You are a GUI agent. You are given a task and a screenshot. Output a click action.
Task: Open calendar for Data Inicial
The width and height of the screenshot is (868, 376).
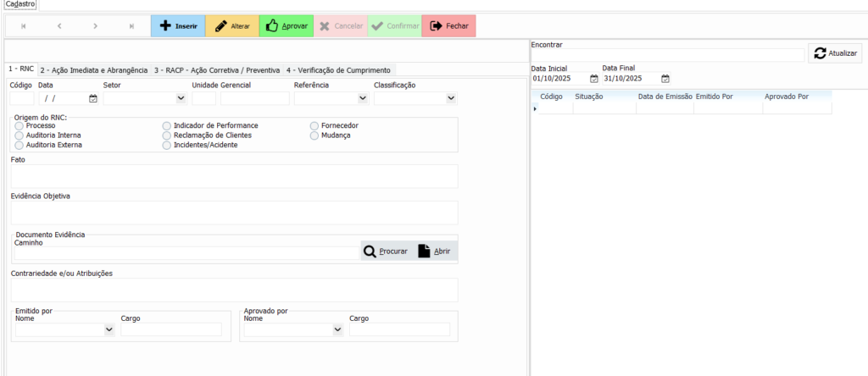(x=594, y=79)
